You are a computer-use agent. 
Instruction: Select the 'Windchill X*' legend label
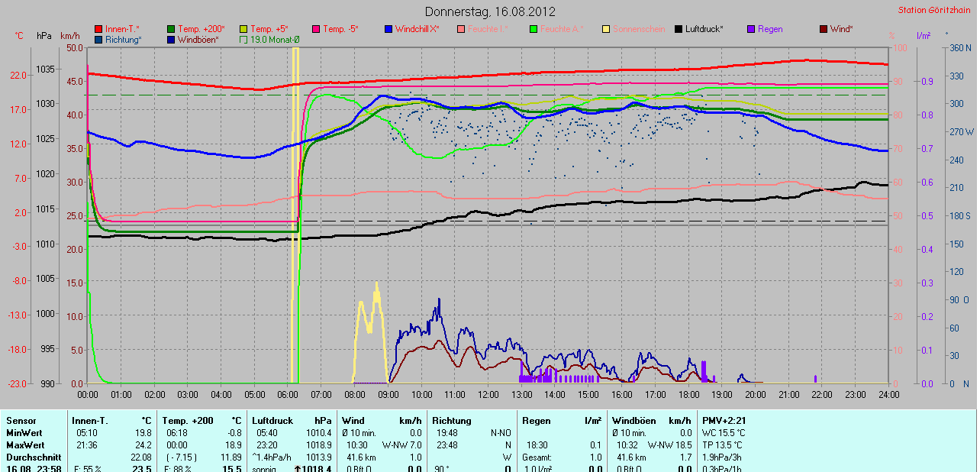coord(417,29)
